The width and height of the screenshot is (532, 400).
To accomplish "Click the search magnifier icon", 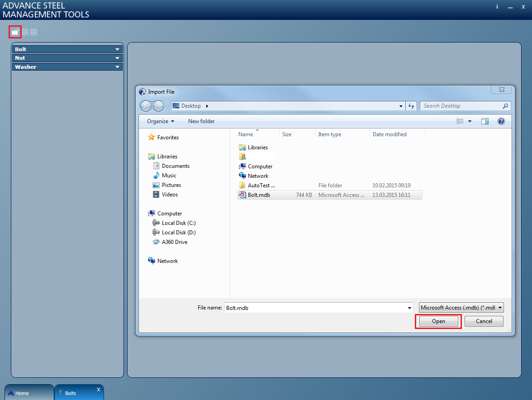I will [505, 106].
